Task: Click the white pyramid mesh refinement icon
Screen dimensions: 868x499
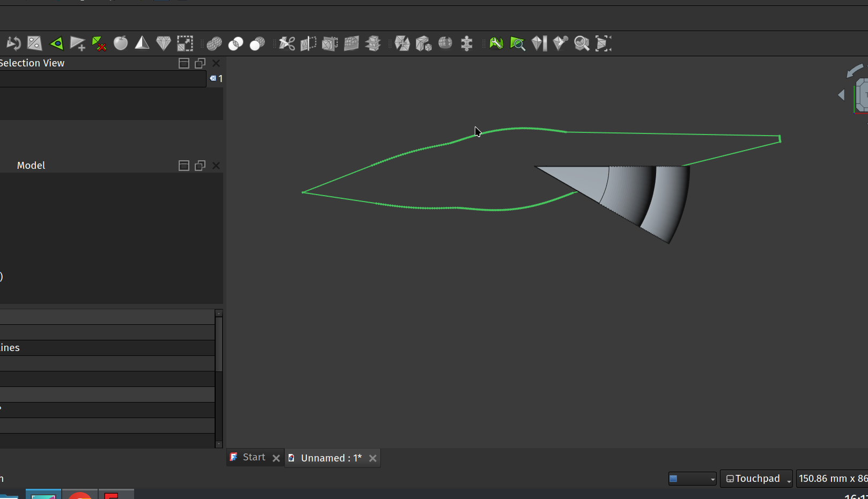Action: tap(142, 43)
